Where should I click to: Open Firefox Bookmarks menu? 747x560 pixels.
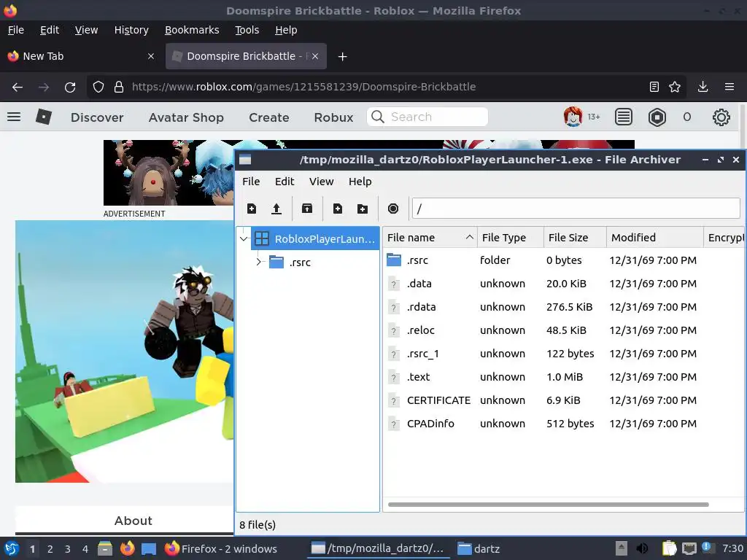pyautogui.click(x=192, y=30)
